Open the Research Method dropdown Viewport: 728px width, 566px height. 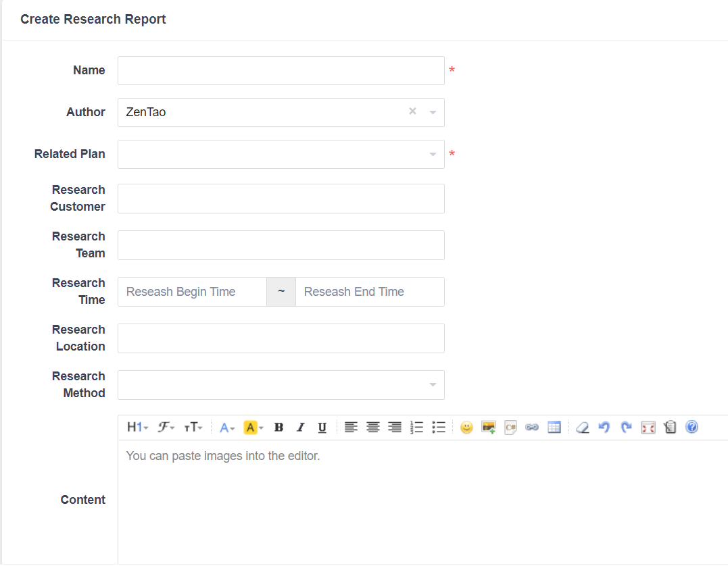point(281,385)
